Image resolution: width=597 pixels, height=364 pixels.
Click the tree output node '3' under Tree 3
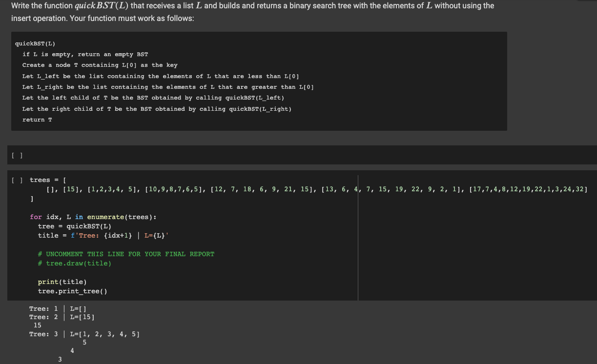(x=60, y=359)
